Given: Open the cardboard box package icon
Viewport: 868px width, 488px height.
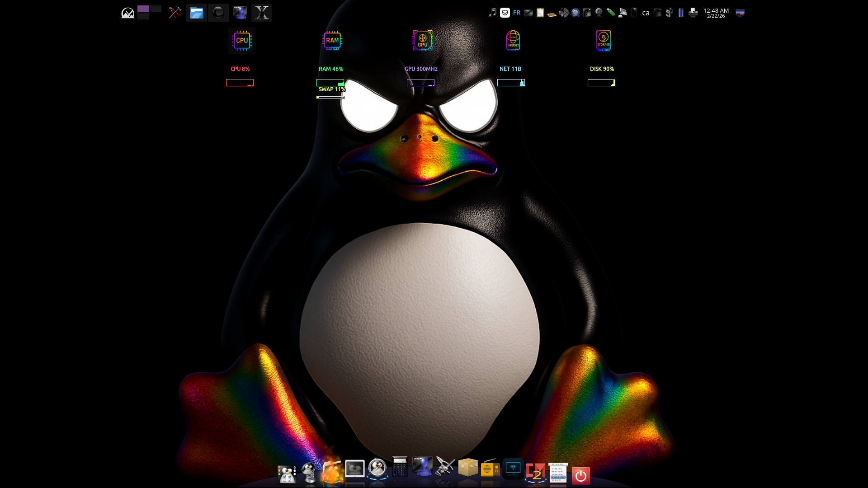Looking at the screenshot, I should click(x=468, y=467).
